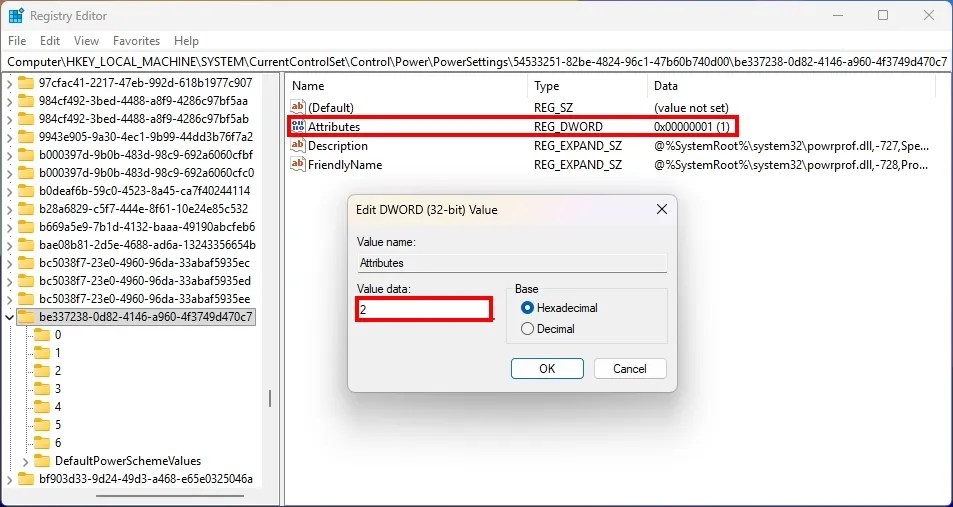
Task: Select folder icon of subkey 0
Action: point(41,334)
